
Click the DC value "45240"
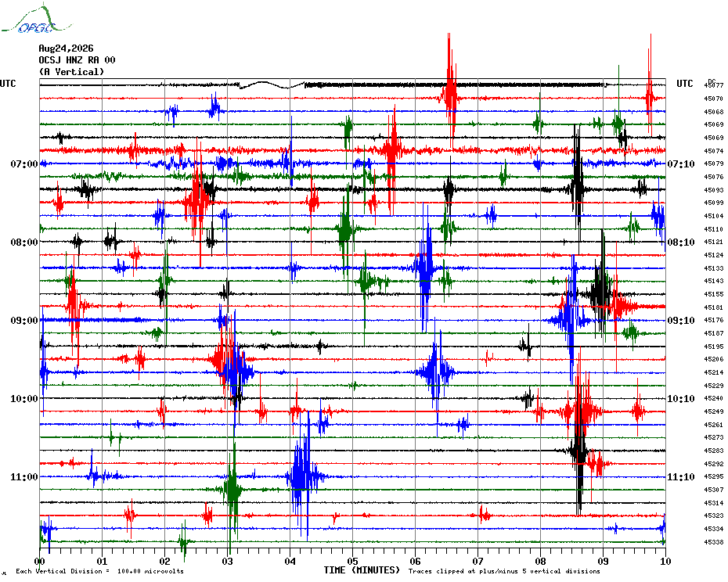click(x=714, y=398)
